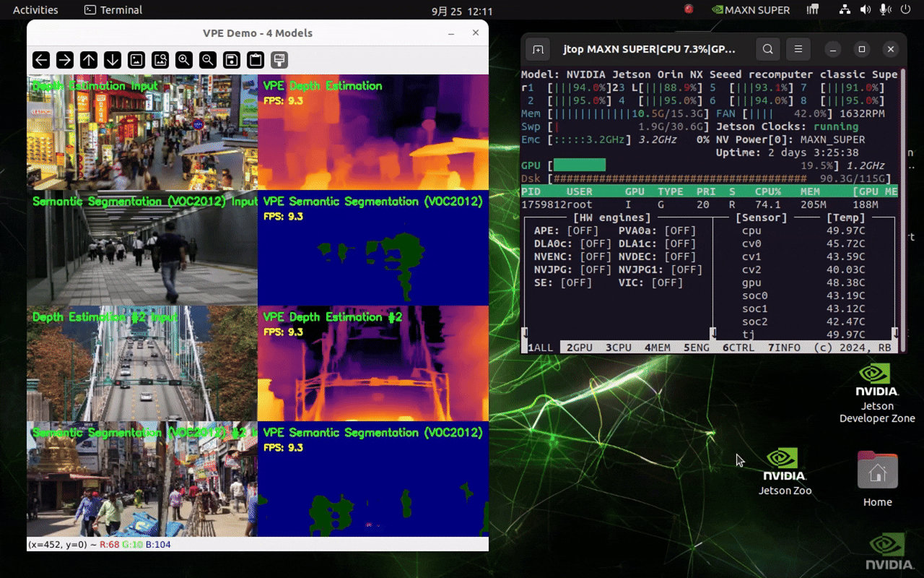Click the pan left arrow in VPE Demo toolbar
This screenshot has width=924, height=578.
[41, 60]
